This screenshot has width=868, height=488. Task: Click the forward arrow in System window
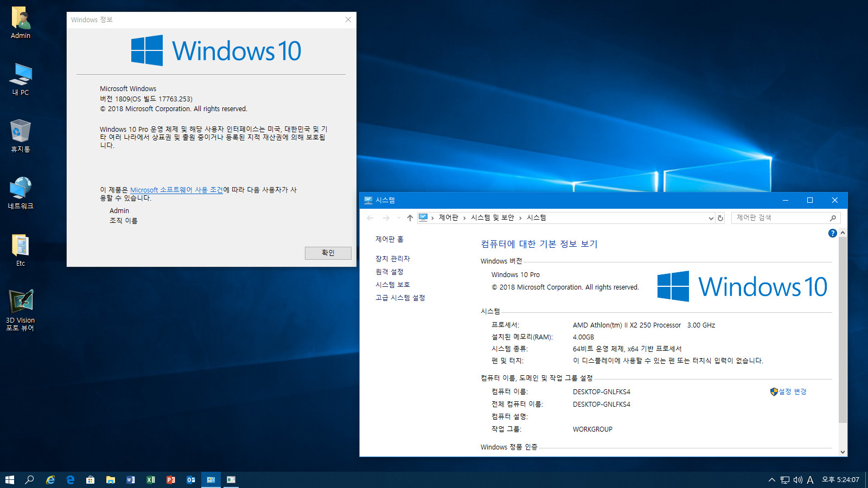(x=386, y=218)
